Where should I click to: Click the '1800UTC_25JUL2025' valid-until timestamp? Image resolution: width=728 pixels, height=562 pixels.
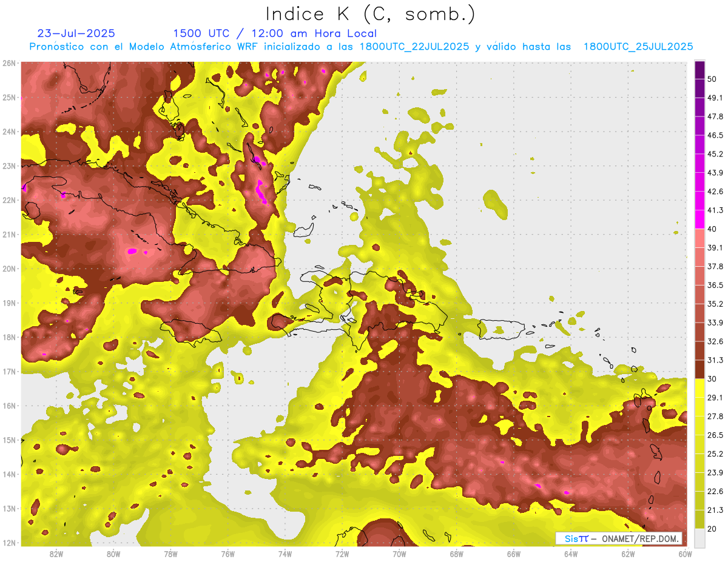[638, 47]
